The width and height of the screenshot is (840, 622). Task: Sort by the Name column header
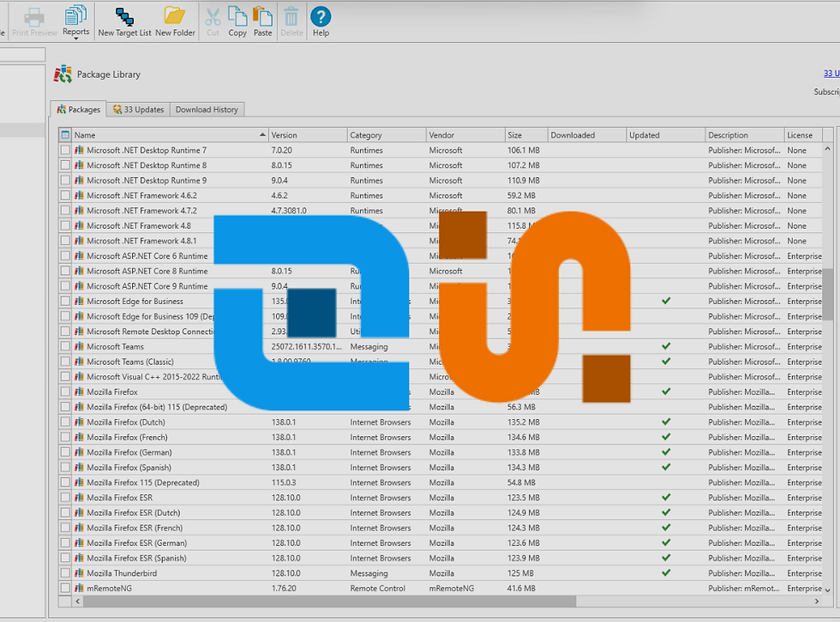170,135
